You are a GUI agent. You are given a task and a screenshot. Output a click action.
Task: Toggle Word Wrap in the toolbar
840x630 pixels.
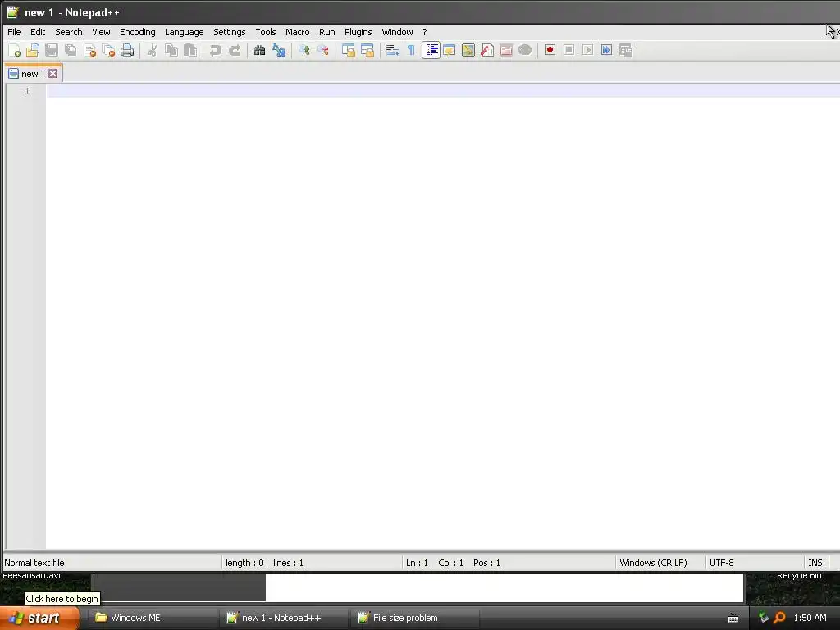coord(393,50)
